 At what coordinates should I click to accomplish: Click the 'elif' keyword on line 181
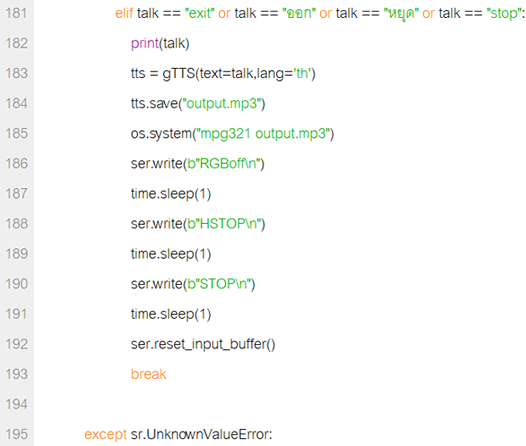click(124, 13)
